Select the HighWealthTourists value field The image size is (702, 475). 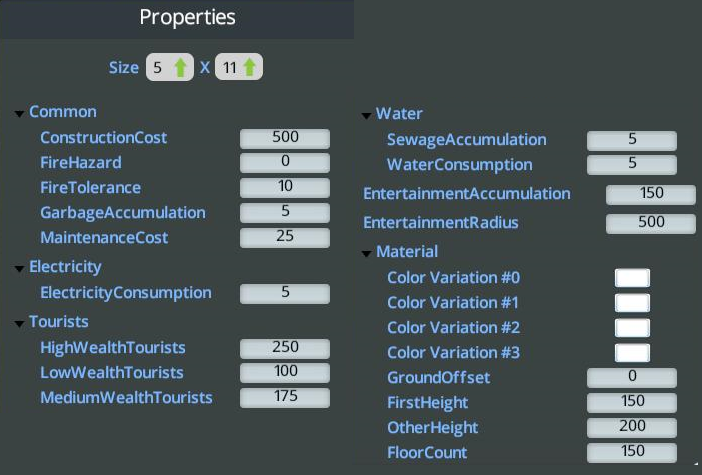(x=285, y=348)
